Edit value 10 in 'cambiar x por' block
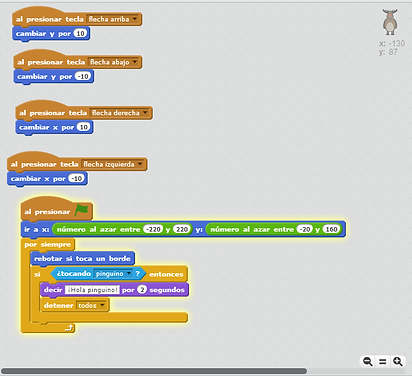This screenshot has width=412, height=376. [x=84, y=127]
